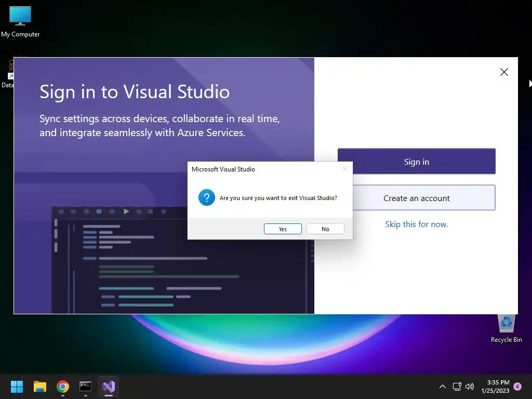This screenshot has height=399, width=532.
Task: Click the partially hidden Data desktop shortcut
Action: (7, 73)
